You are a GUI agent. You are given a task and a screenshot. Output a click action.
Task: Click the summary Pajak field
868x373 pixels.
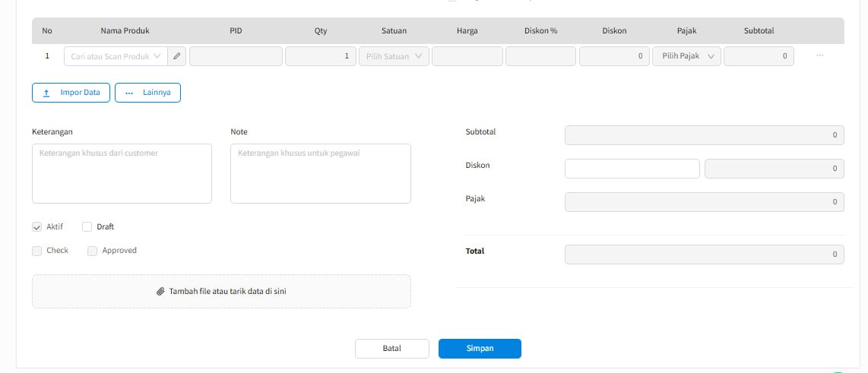click(704, 202)
